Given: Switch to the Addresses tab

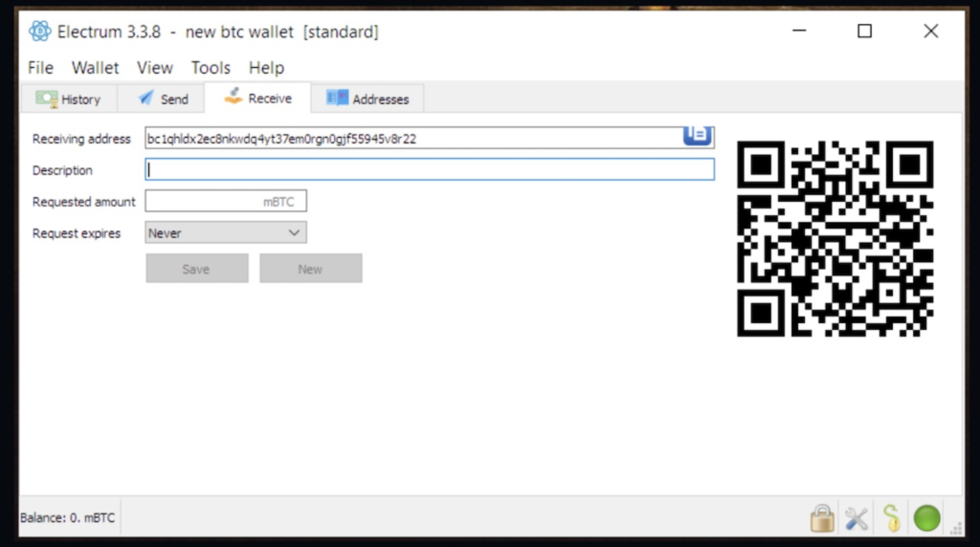Looking at the screenshot, I should point(367,99).
